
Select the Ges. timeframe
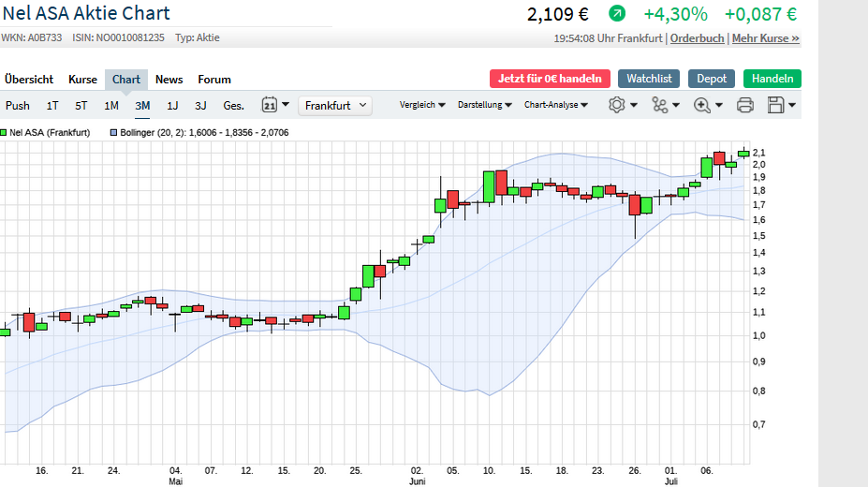pos(233,105)
